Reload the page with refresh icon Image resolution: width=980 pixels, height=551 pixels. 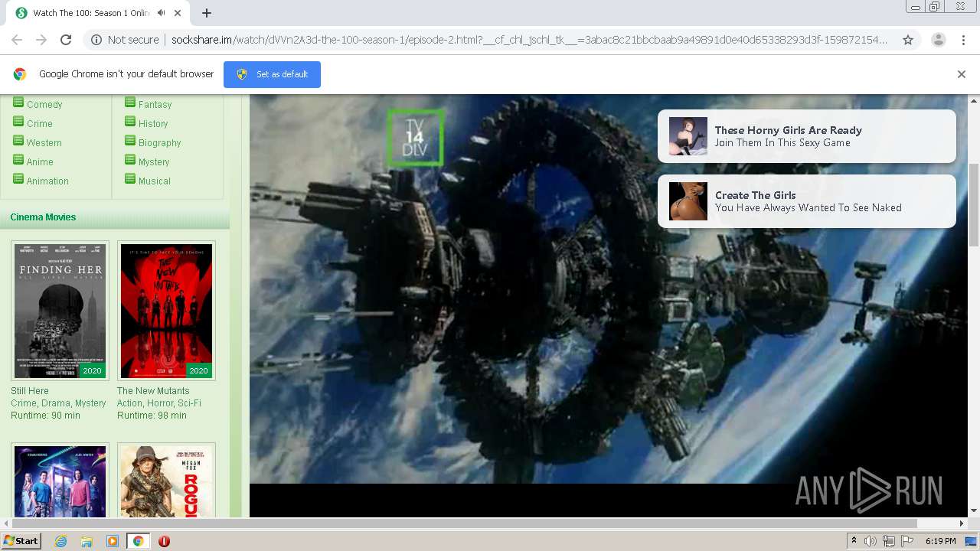coord(66,40)
